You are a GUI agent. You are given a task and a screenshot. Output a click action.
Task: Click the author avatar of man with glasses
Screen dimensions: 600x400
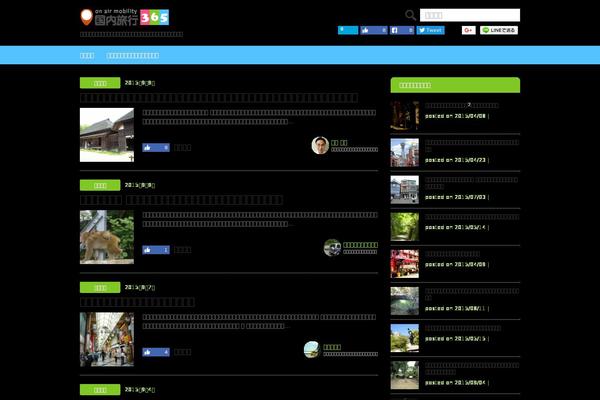tap(320, 145)
